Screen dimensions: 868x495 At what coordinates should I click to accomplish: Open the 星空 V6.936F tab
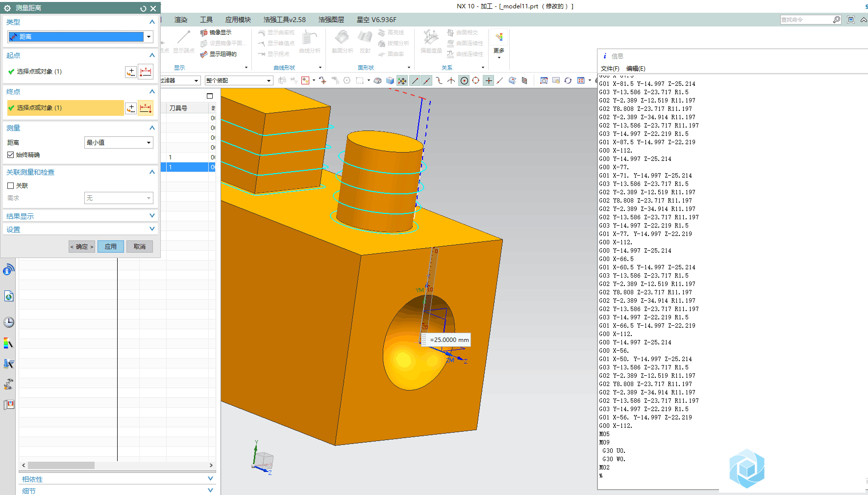(x=376, y=20)
